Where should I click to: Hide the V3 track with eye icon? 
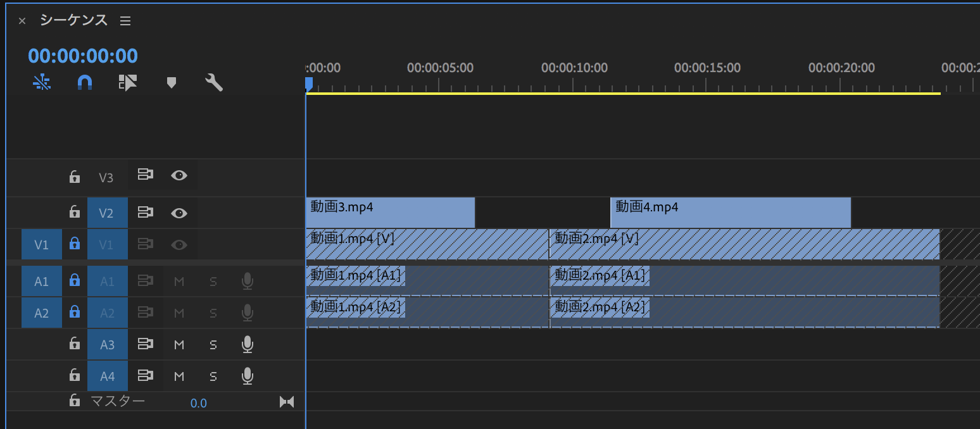[x=179, y=175]
